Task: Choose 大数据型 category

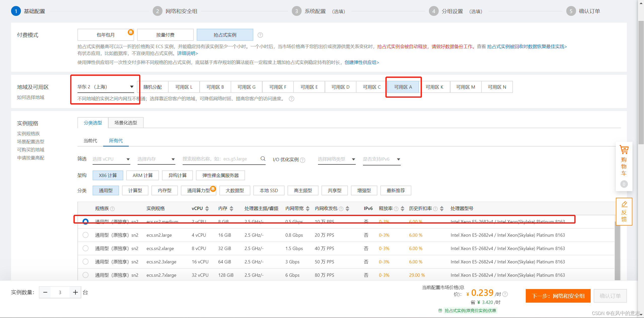Action: coord(235,190)
